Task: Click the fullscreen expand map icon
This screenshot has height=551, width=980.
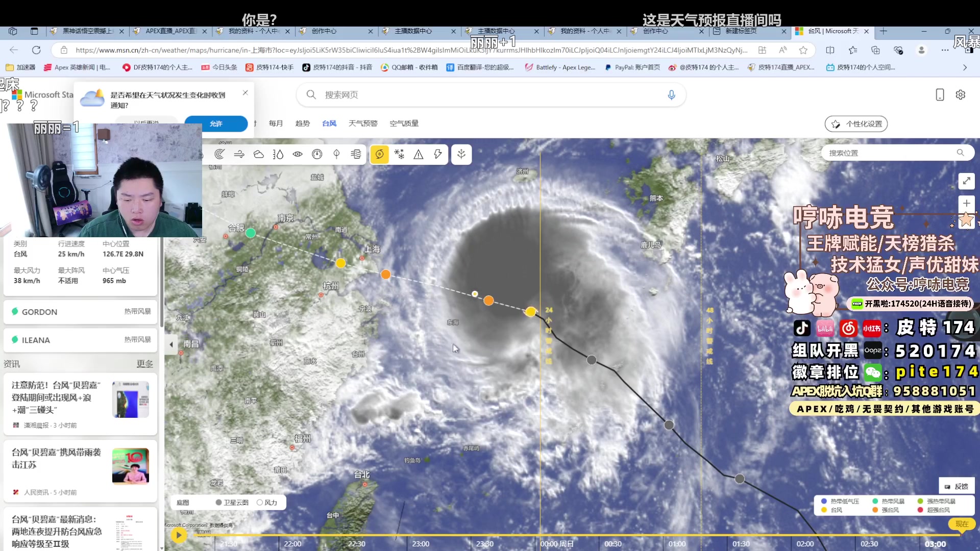Action: (x=966, y=181)
